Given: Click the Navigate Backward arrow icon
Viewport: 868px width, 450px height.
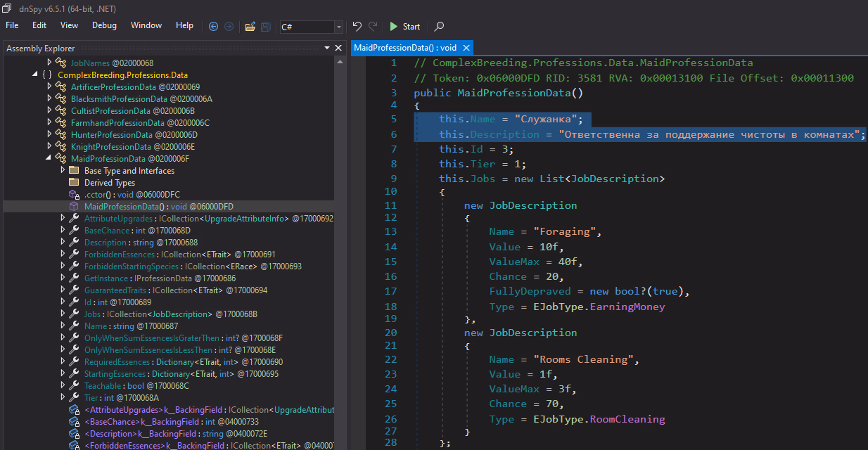Looking at the screenshot, I should click(214, 26).
